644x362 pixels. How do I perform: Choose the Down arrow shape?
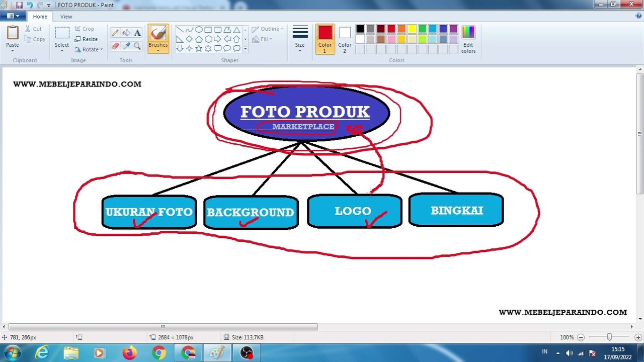180,48
